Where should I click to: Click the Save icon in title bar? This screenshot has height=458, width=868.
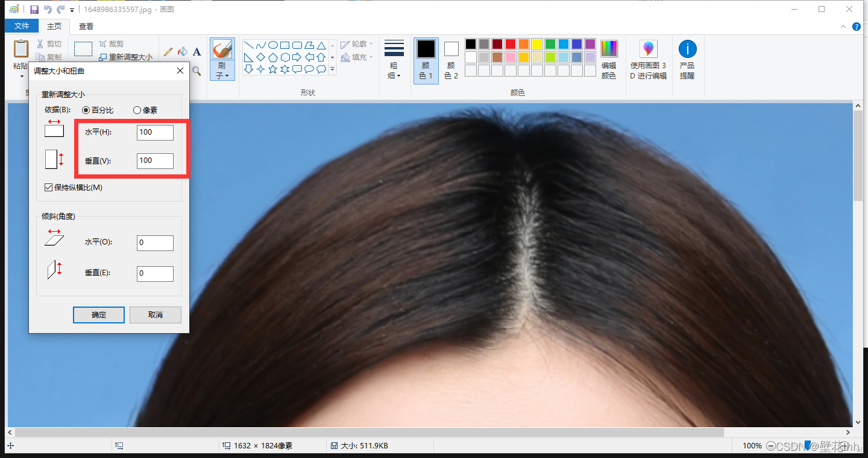pos(34,9)
